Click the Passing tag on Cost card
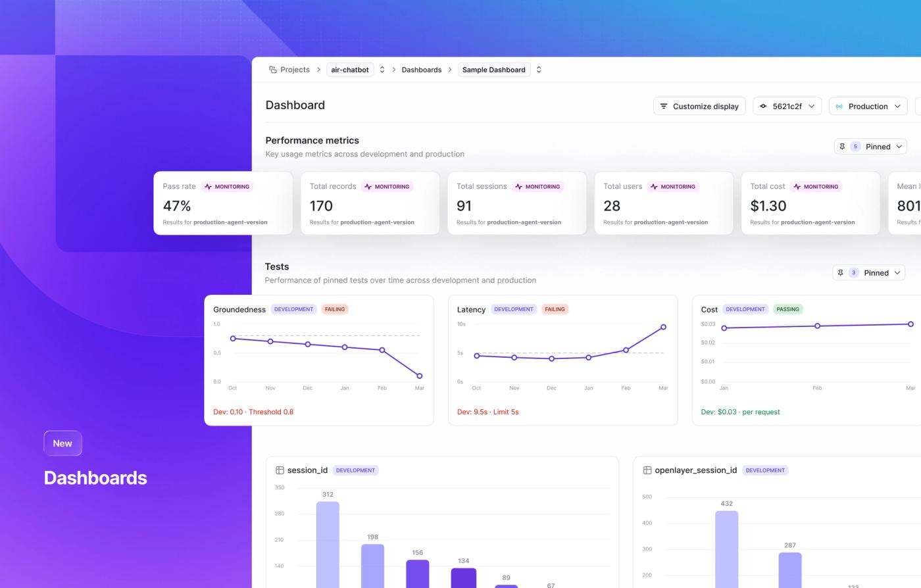 click(787, 309)
